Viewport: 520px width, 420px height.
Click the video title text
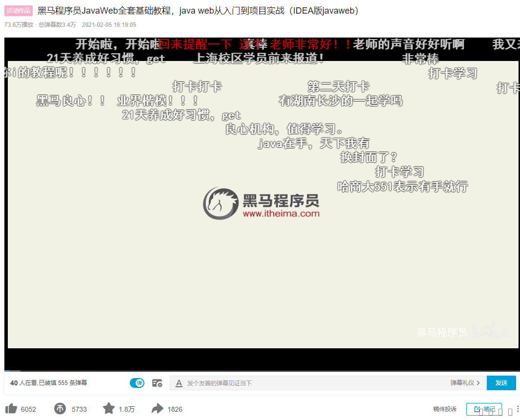point(198,11)
